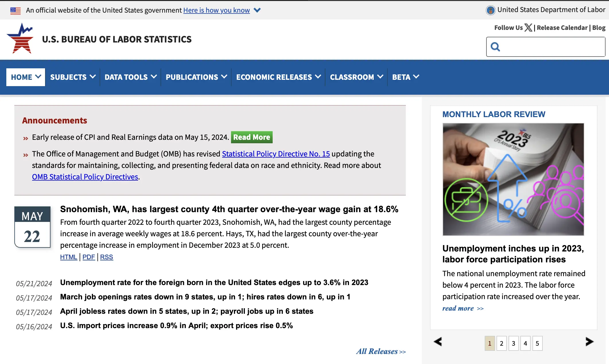Open the RSS feed link
This screenshot has width=609, height=364.
click(106, 257)
